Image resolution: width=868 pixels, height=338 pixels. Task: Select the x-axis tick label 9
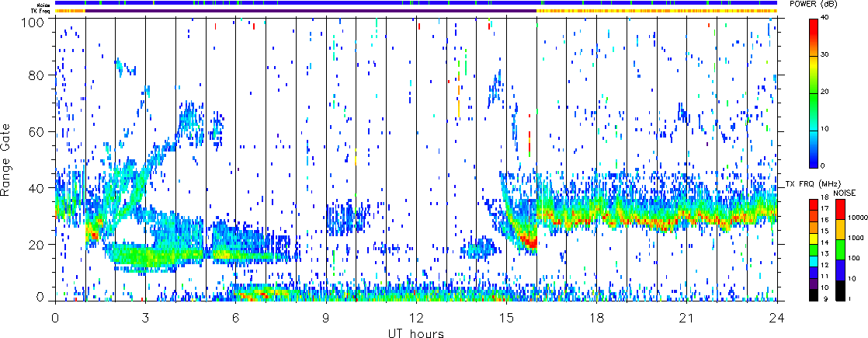(326, 318)
